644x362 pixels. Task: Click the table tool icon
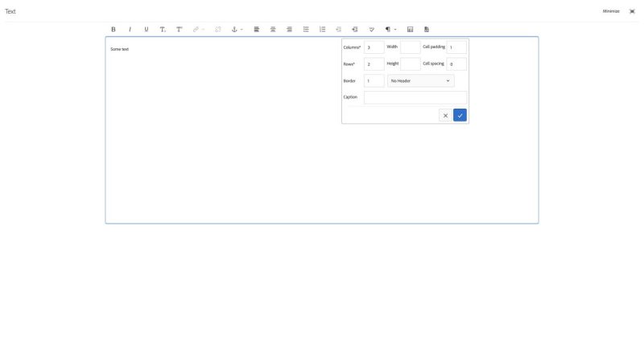point(410,29)
